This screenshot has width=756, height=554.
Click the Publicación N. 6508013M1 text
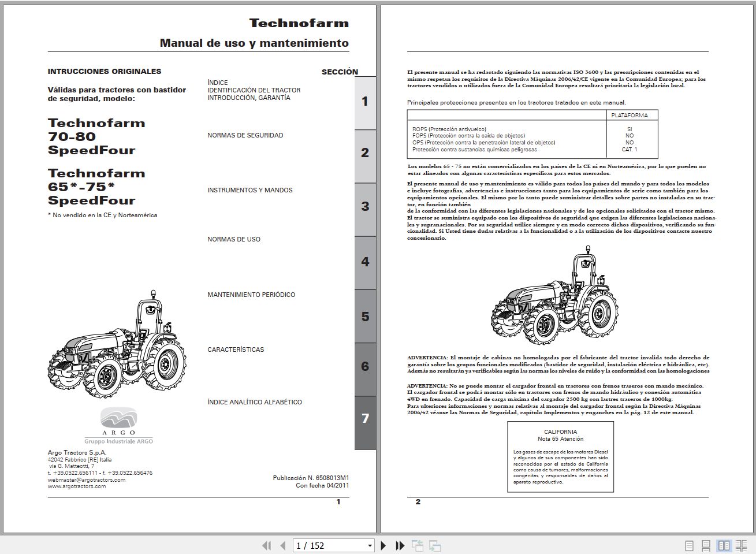[x=311, y=478]
